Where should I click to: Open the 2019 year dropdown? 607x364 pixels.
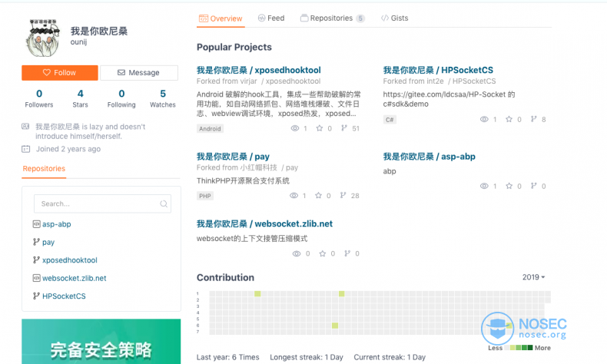(533, 277)
